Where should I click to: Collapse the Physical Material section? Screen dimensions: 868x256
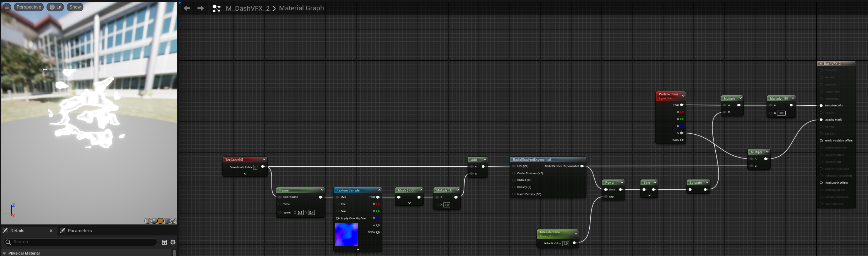point(5,253)
